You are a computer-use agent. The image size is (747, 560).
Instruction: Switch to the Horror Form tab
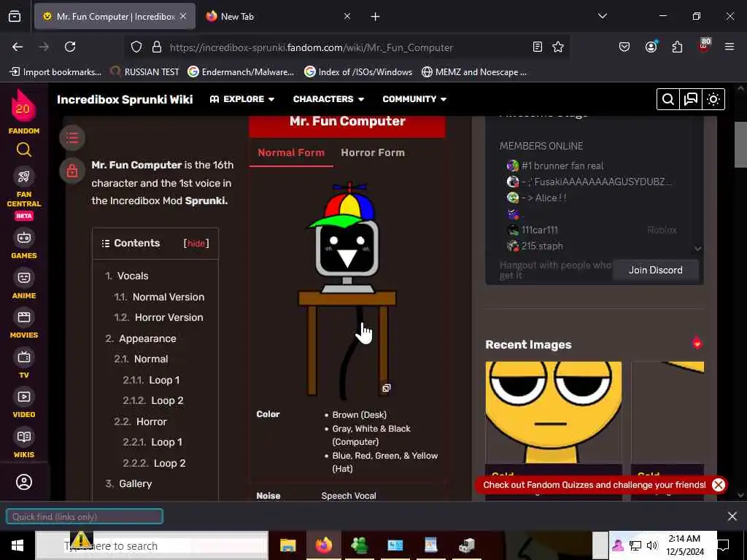click(x=373, y=153)
